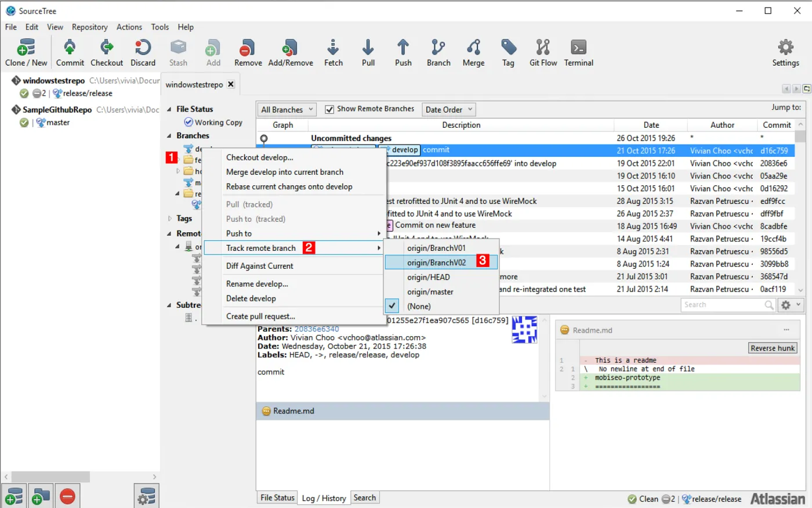This screenshot has width=812, height=508.
Task: Open Settings gear in toolbar
Action: (785, 53)
